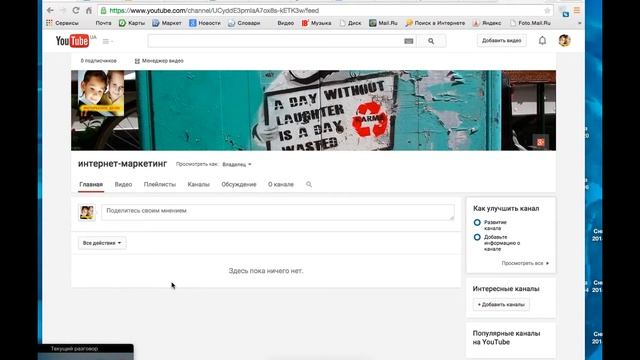Image resolution: width=640 pixels, height=360 pixels.
Task: Open the account avatar menu
Action: click(564, 40)
